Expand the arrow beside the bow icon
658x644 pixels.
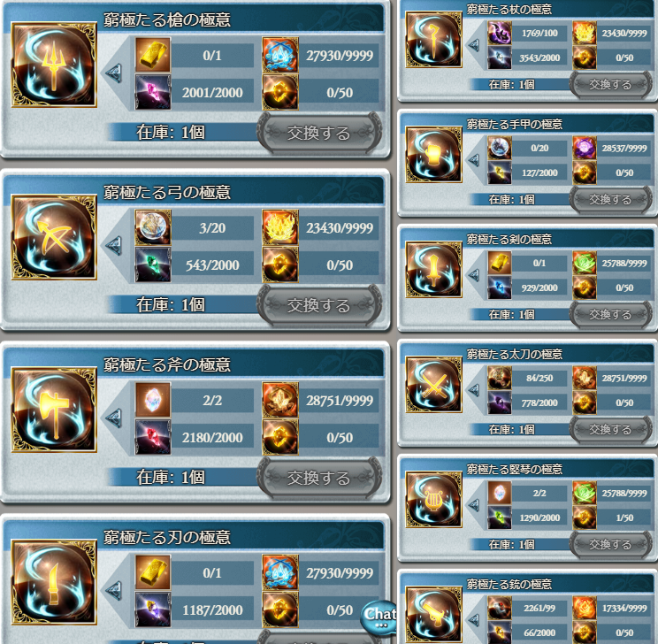point(113,246)
